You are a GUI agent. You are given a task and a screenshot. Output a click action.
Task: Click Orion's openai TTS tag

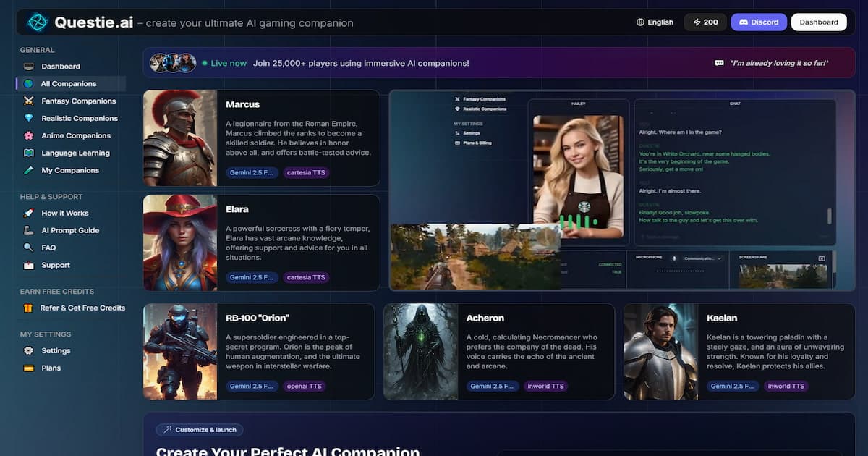pos(305,387)
